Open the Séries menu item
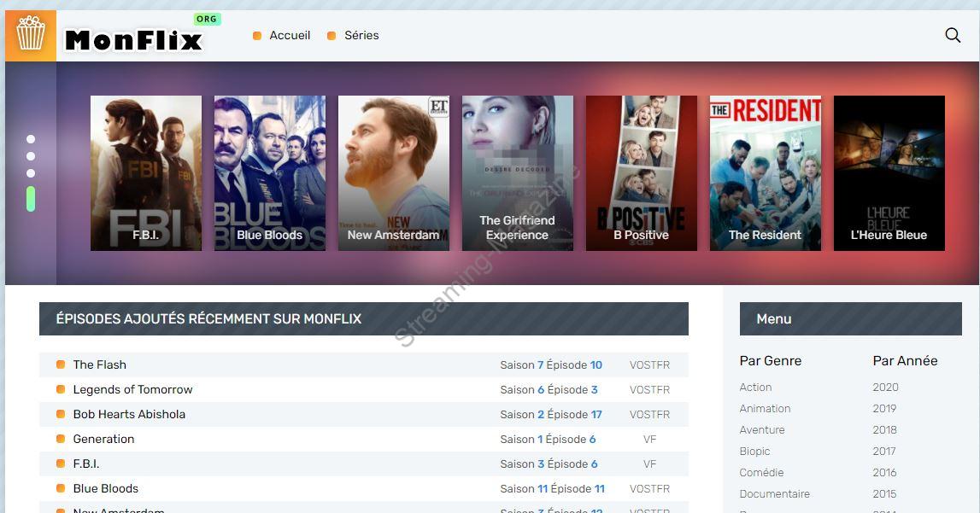980x513 pixels. tap(361, 35)
